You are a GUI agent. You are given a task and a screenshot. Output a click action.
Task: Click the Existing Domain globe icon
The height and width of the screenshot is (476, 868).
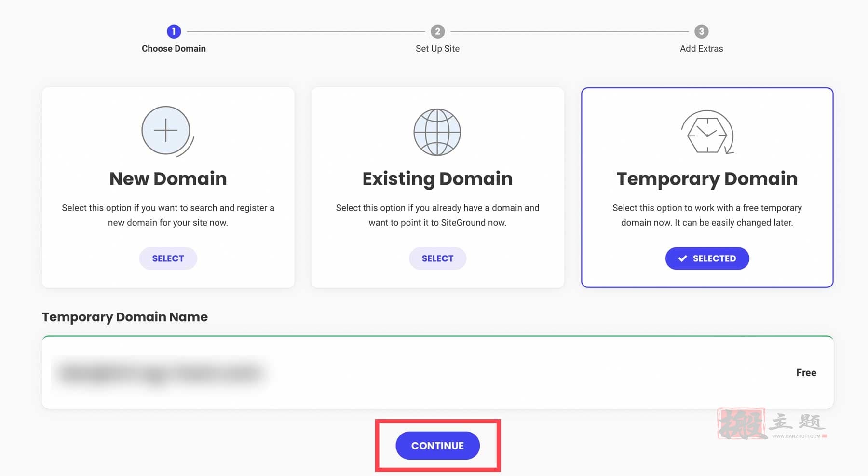437,132
